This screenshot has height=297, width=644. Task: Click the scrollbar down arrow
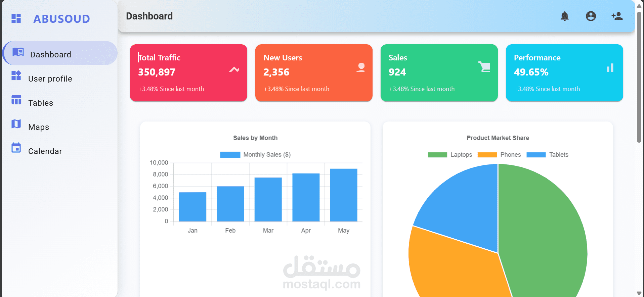[x=639, y=293]
